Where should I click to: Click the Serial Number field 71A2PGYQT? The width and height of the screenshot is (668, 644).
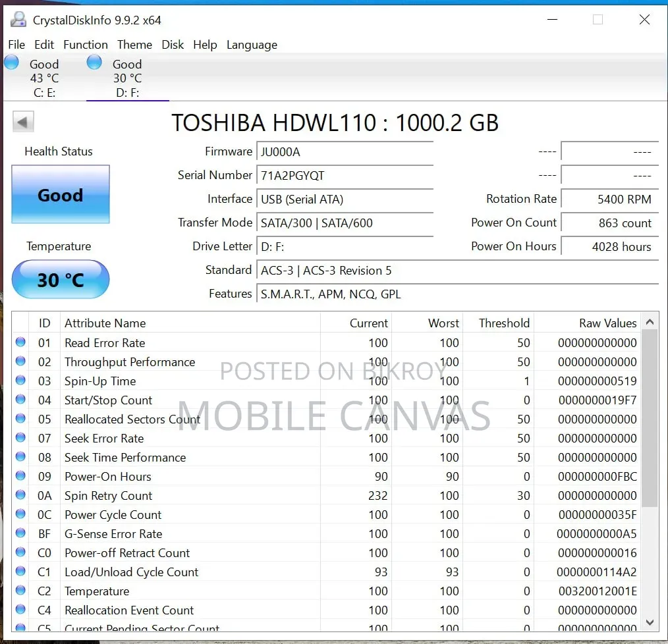[x=345, y=175]
